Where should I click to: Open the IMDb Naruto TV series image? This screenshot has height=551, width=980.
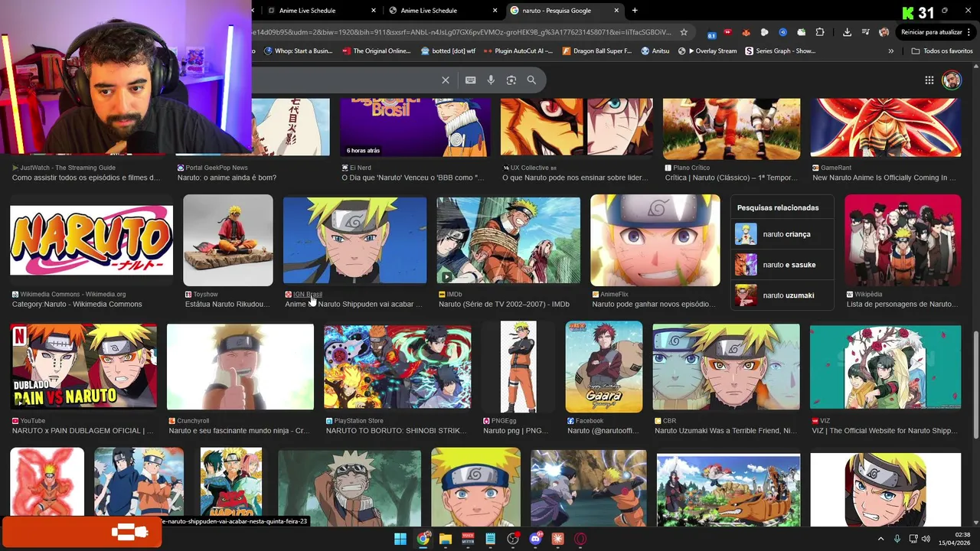pyautogui.click(x=508, y=240)
